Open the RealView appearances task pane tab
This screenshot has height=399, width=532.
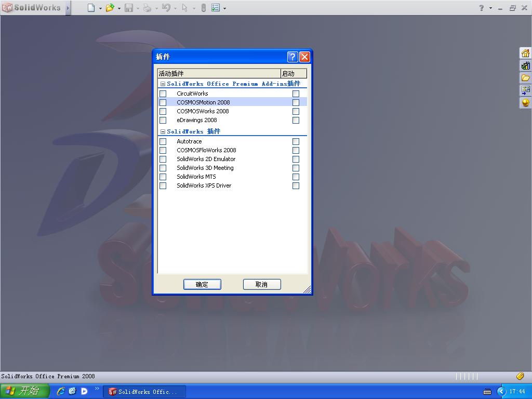pyautogui.click(x=526, y=102)
